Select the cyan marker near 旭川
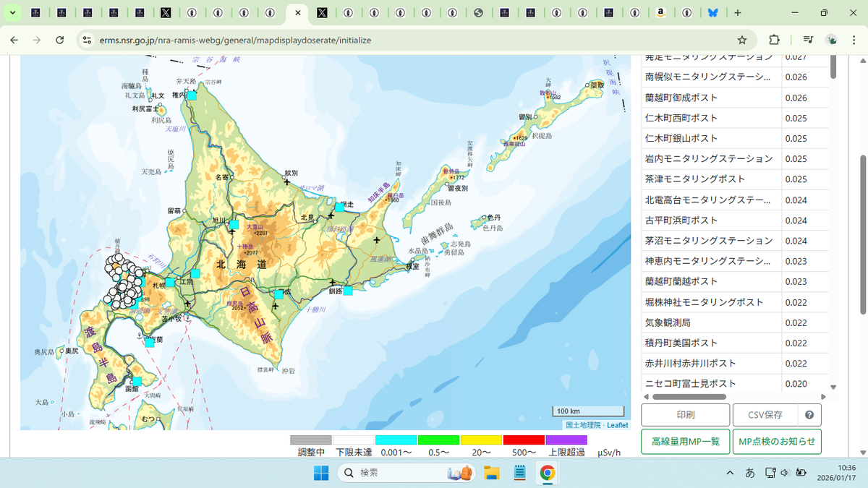Screen dimensions: 868x488 point(234,225)
